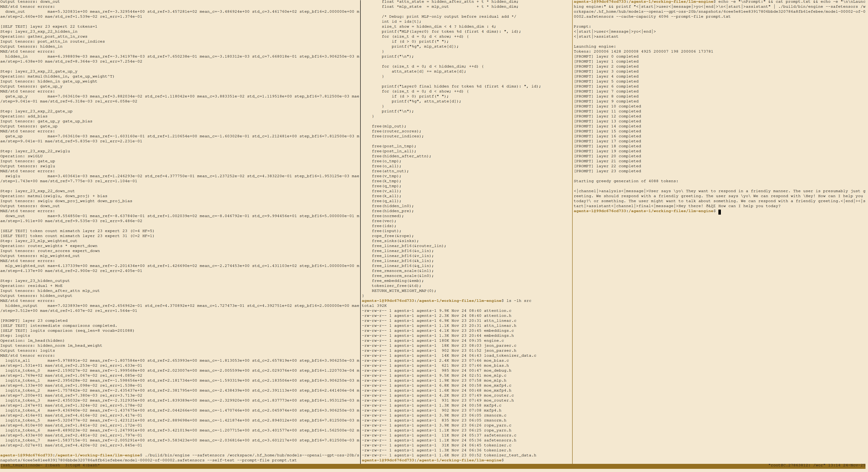Click attention.c filename in ls output
This screenshot has width=868, height=472.
(497, 311)
